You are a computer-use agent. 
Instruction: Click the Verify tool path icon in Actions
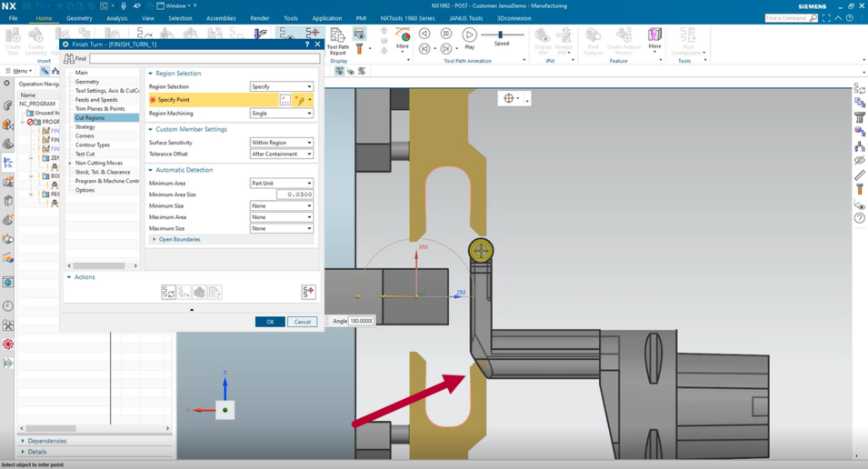[199, 293]
